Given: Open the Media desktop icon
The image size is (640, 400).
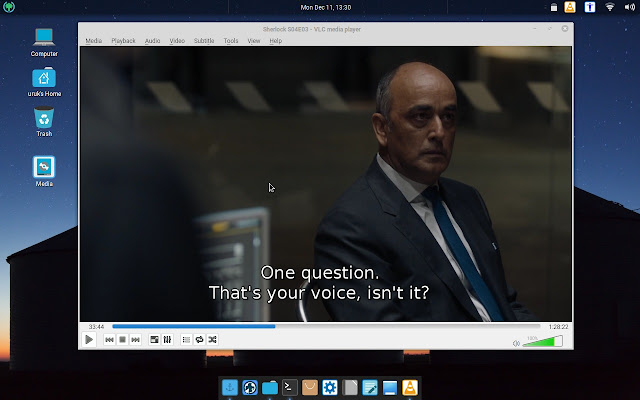Looking at the screenshot, I should click(x=44, y=171).
